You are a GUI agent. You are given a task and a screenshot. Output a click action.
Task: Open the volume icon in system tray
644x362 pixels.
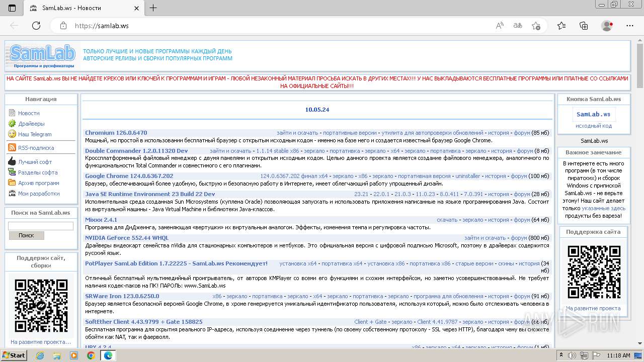[573, 355]
